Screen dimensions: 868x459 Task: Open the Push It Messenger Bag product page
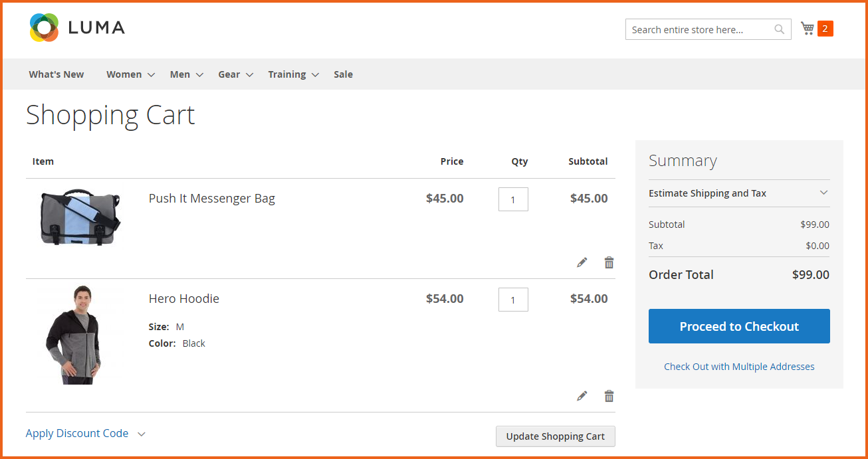pyautogui.click(x=212, y=198)
